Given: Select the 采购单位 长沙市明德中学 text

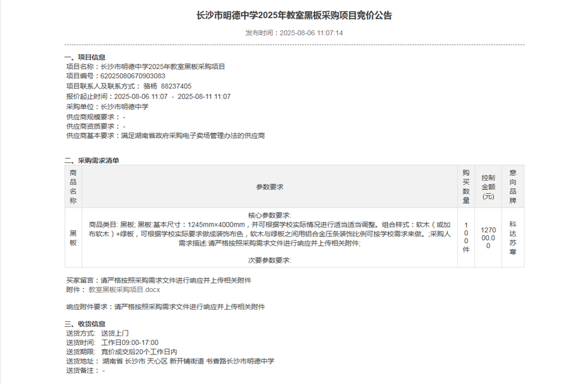Looking at the screenshot, I should [123, 107].
